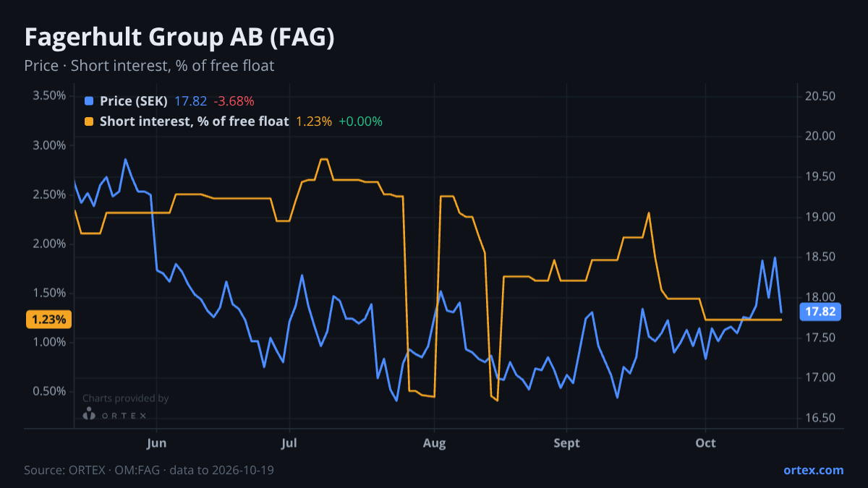The width and height of the screenshot is (868, 488).
Task: Click the blue Price legend swatch
Action: (x=89, y=101)
